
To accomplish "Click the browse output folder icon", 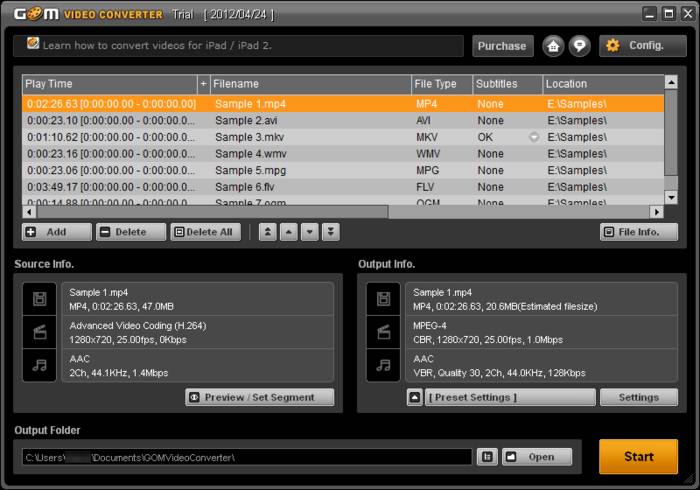I will coord(487,457).
